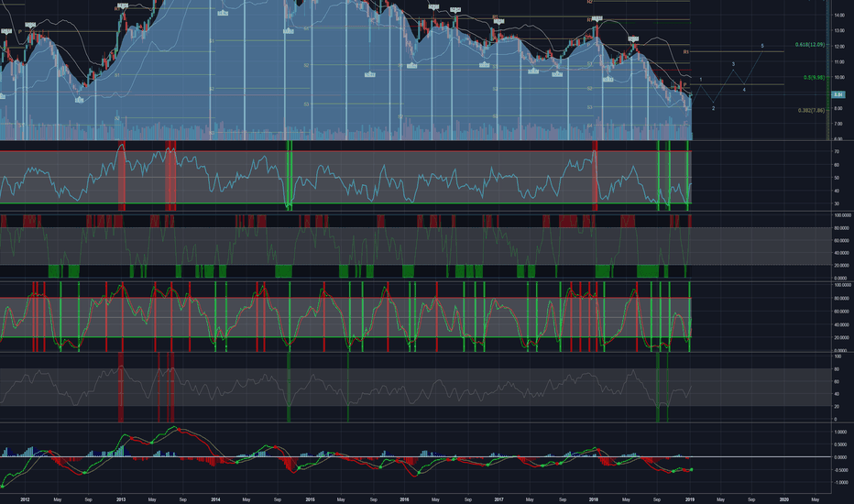This screenshot has width=854, height=504.
Task: Click the 0.382(7.86) Fibonacci level label
Action: [812, 110]
